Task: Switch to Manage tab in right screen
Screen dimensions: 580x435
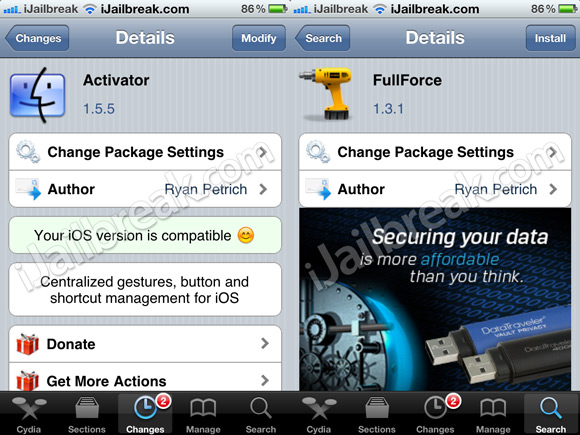Action: tap(493, 414)
